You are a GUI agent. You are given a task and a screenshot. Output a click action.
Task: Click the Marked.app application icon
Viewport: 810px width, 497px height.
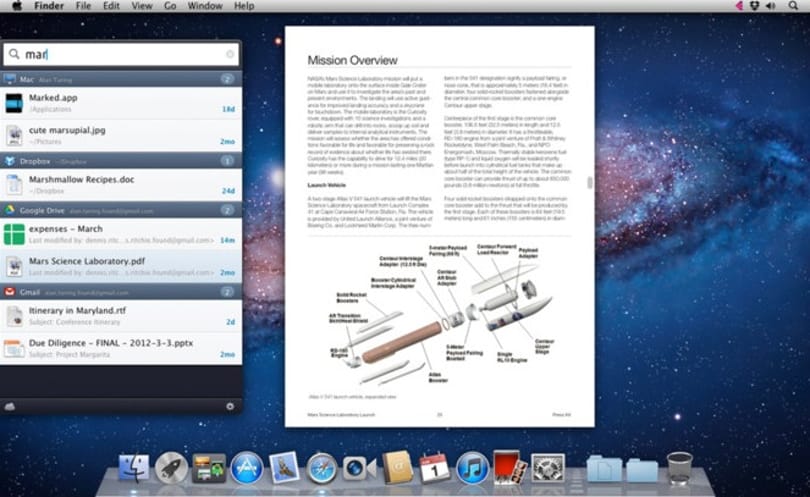pyautogui.click(x=14, y=103)
